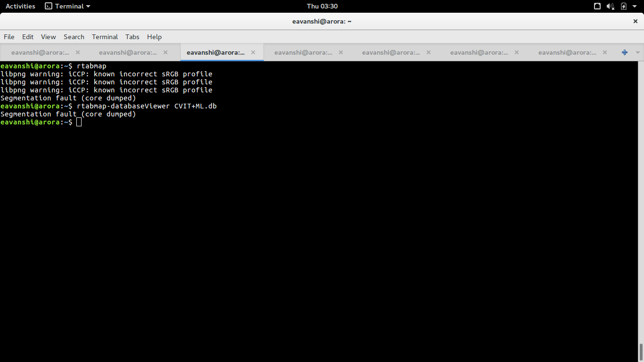Open the Search menu
The image size is (644, 362).
tap(74, 37)
